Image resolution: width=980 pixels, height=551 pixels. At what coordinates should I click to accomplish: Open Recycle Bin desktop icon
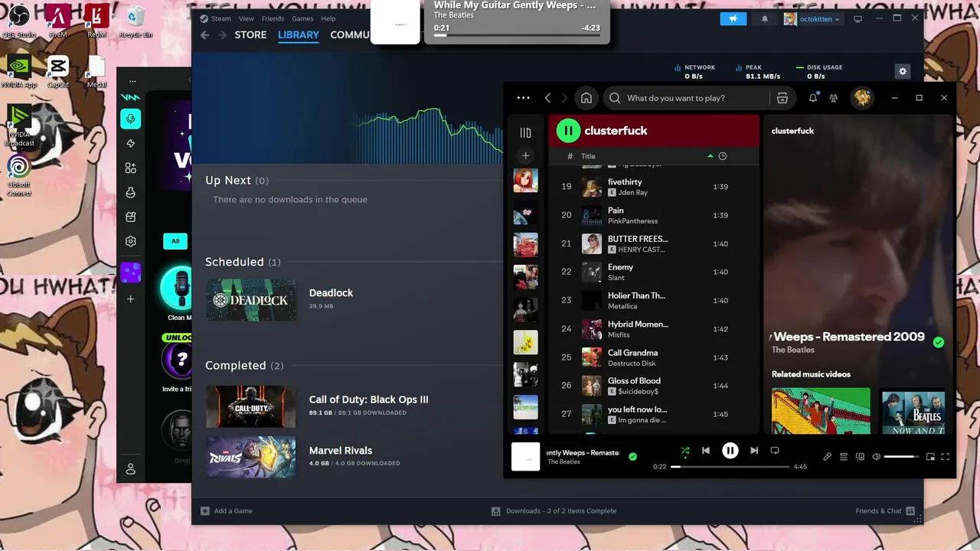coord(136,22)
